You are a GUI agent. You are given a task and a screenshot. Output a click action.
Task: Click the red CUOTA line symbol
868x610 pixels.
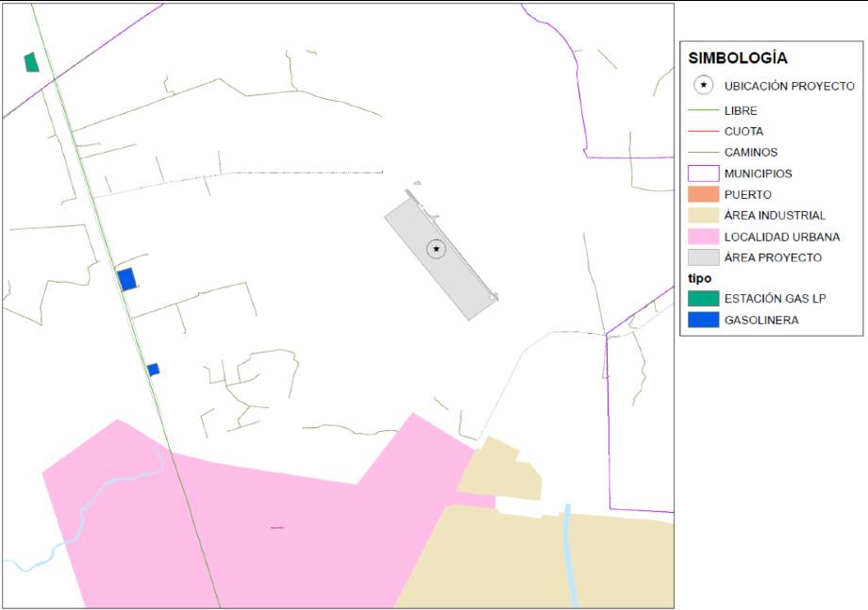point(703,131)
